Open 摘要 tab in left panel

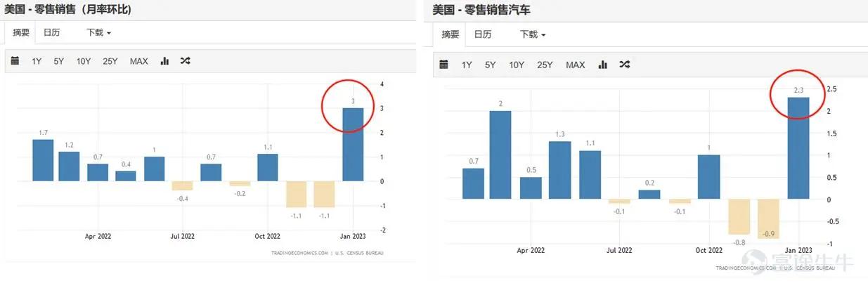point(21,32)
